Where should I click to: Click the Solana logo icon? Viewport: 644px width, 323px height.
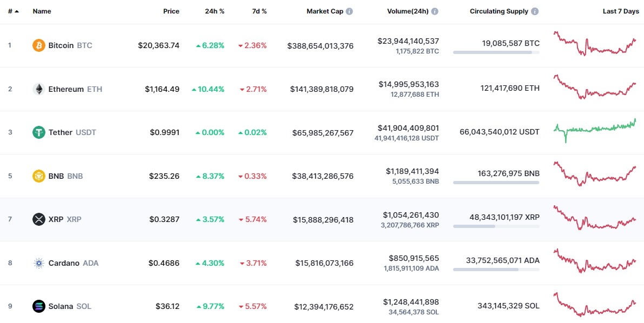pyautogui.click(x=39, y=307)
